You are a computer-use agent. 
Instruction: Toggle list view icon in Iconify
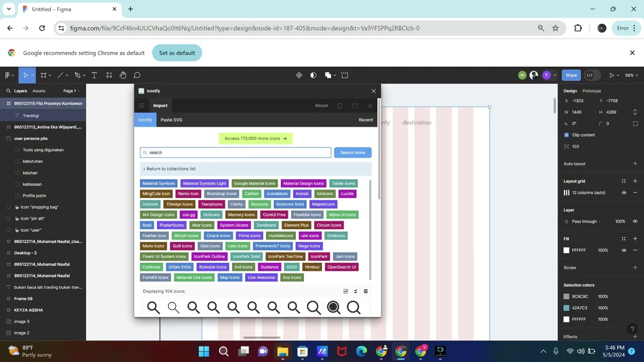[x=366, y=291]
